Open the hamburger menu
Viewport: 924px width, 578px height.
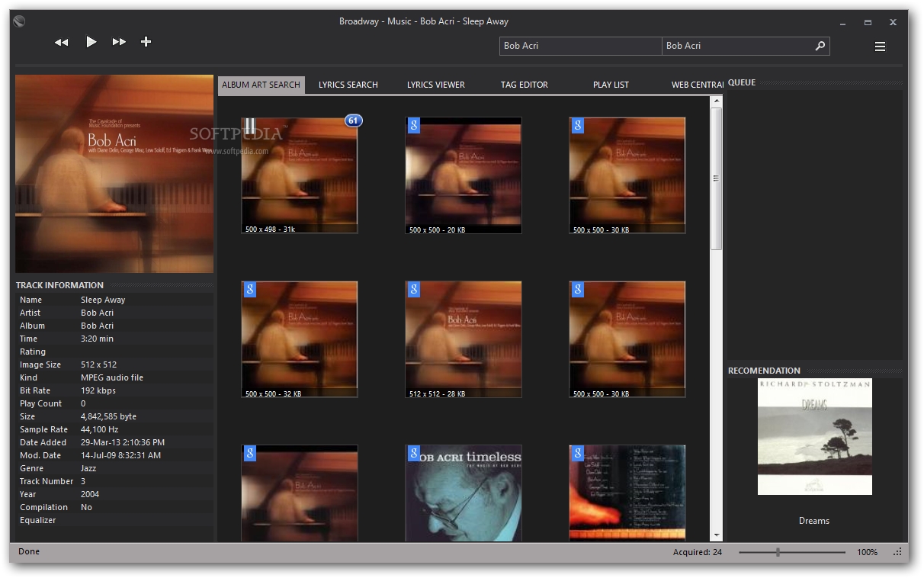click(880, 47)
